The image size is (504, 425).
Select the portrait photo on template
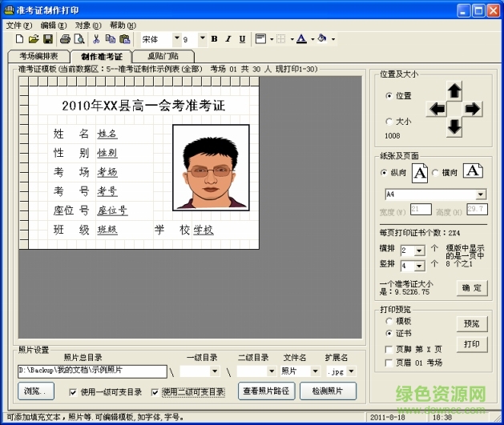click(211, 168)
